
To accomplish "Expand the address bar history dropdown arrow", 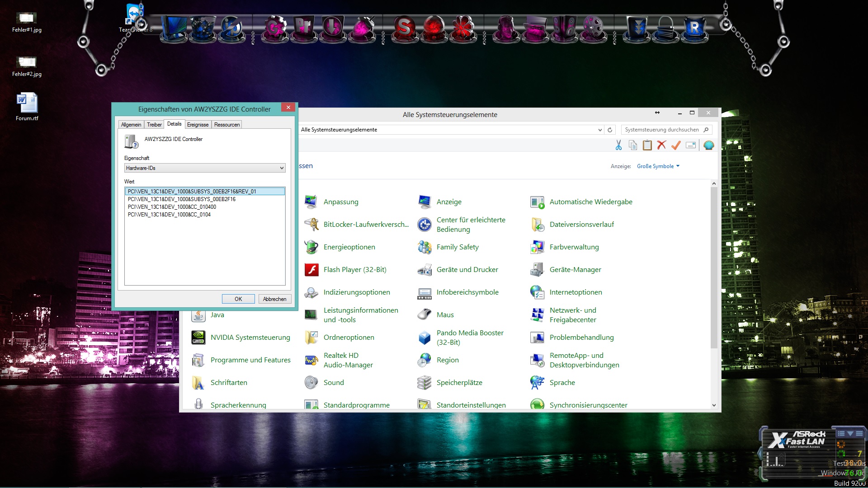I will (600, 130).
